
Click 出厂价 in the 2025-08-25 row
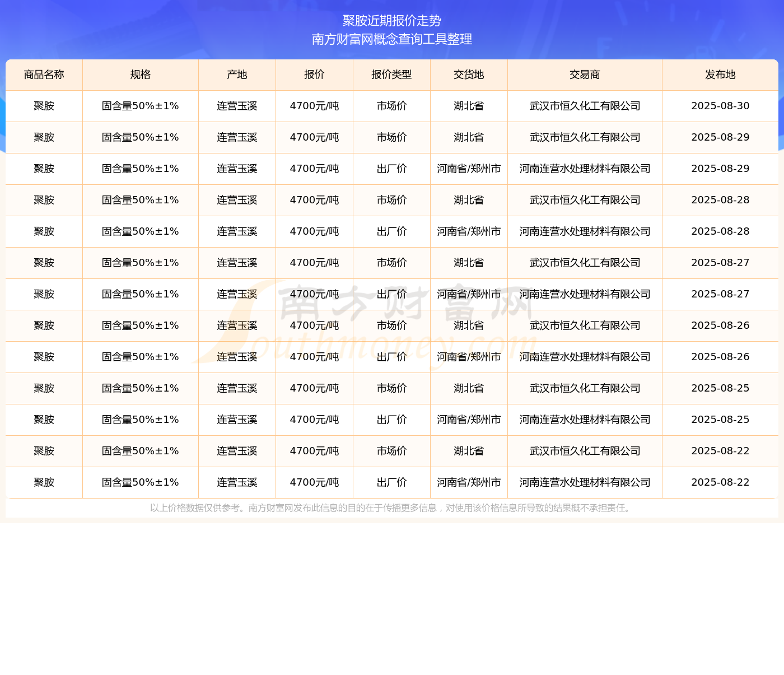click(391, 420)
